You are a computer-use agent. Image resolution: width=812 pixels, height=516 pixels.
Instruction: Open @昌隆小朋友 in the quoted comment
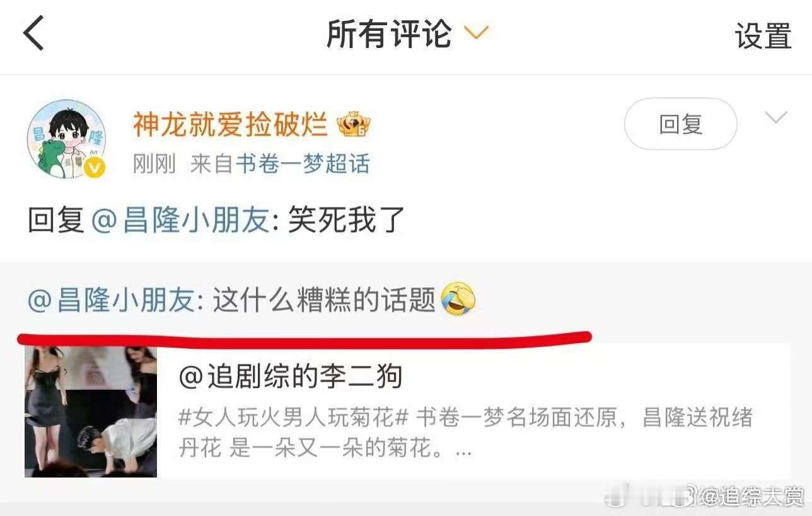[x=112, y=301]
